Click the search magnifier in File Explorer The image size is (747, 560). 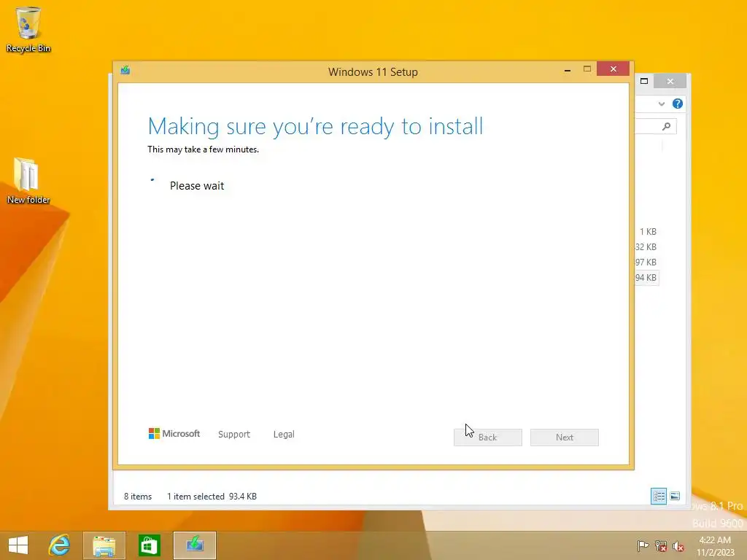pos(667,126)
